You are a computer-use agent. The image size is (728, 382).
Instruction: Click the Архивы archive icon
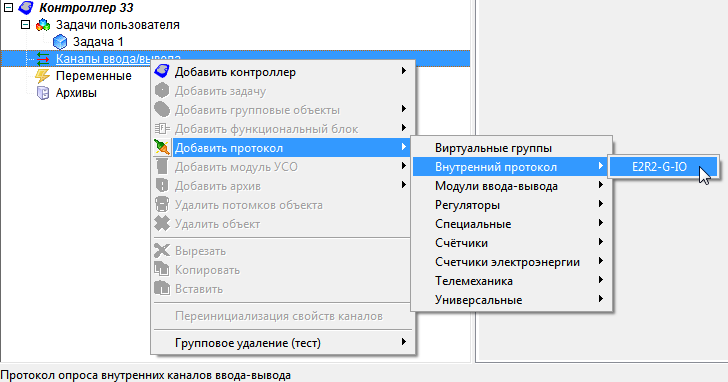point(43,93)
